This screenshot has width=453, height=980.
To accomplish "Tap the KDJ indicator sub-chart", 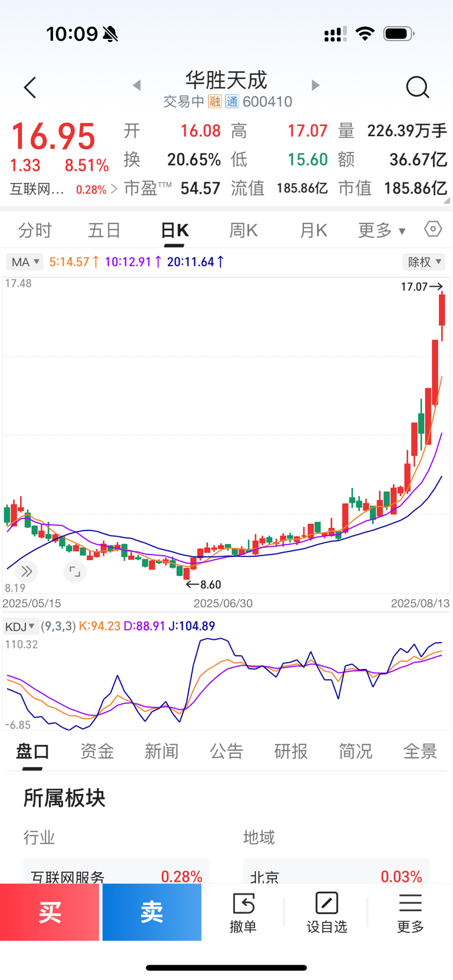I will 226,683.
